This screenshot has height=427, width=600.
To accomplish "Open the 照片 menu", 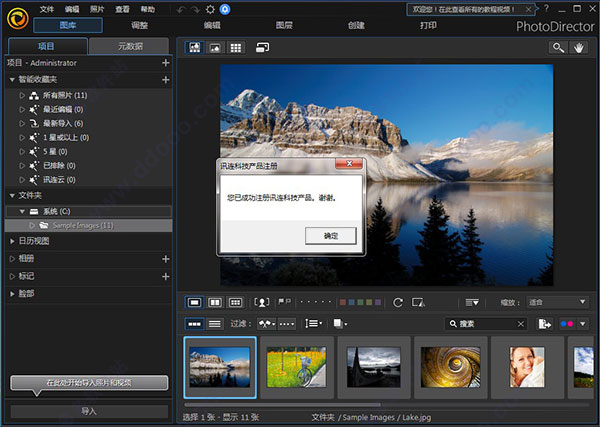I will 97,9.
